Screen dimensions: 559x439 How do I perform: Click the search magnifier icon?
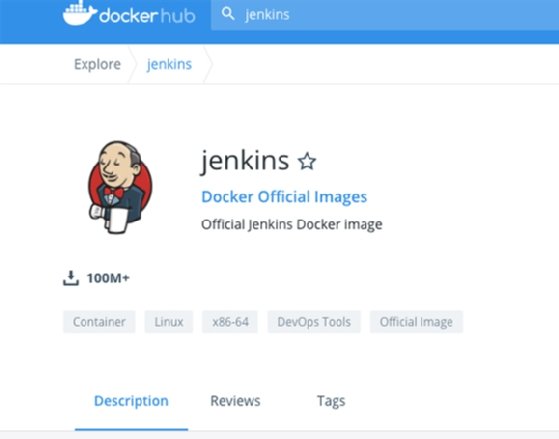click(x=228, y=14)
